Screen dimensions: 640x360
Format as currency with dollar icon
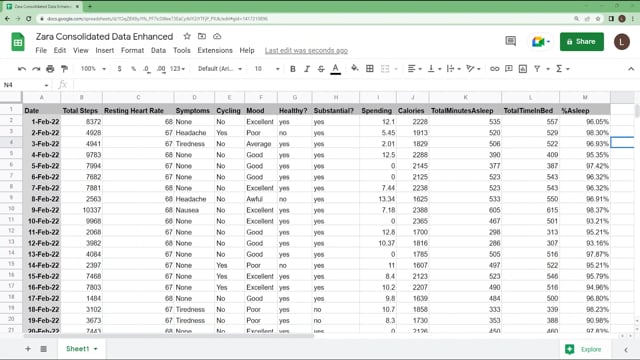click(119, 69)
